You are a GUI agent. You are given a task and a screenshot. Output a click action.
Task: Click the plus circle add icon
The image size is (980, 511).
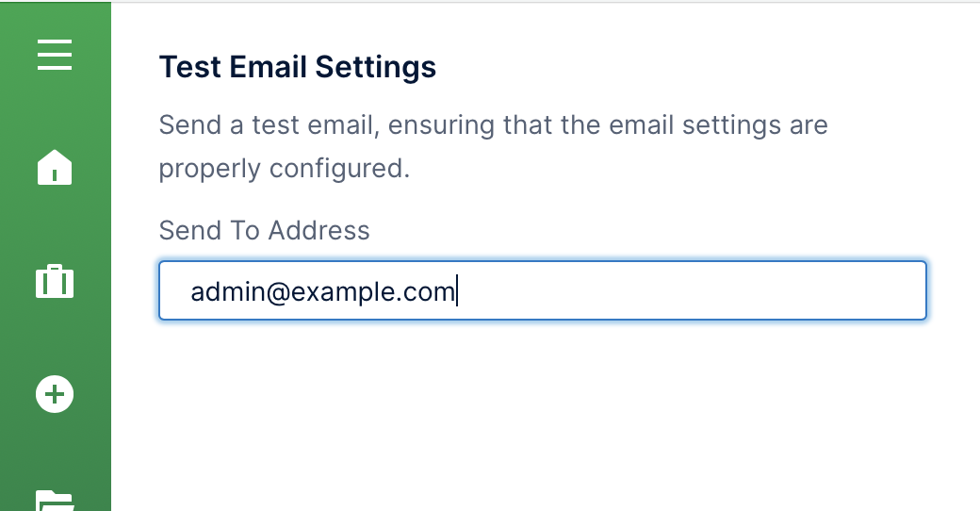click(x=55, y=394)
